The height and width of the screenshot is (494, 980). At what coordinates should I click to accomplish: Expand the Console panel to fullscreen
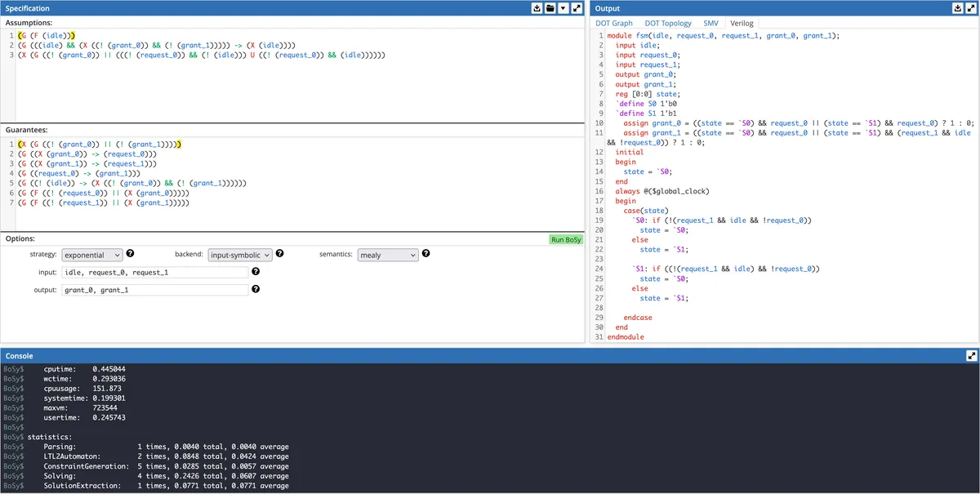coord(971,357)
